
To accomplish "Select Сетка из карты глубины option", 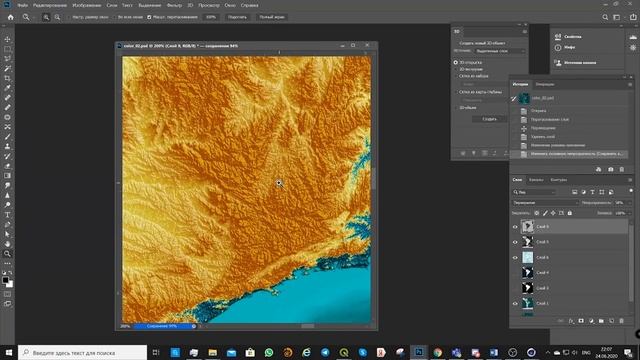I will tap(456, 92).
